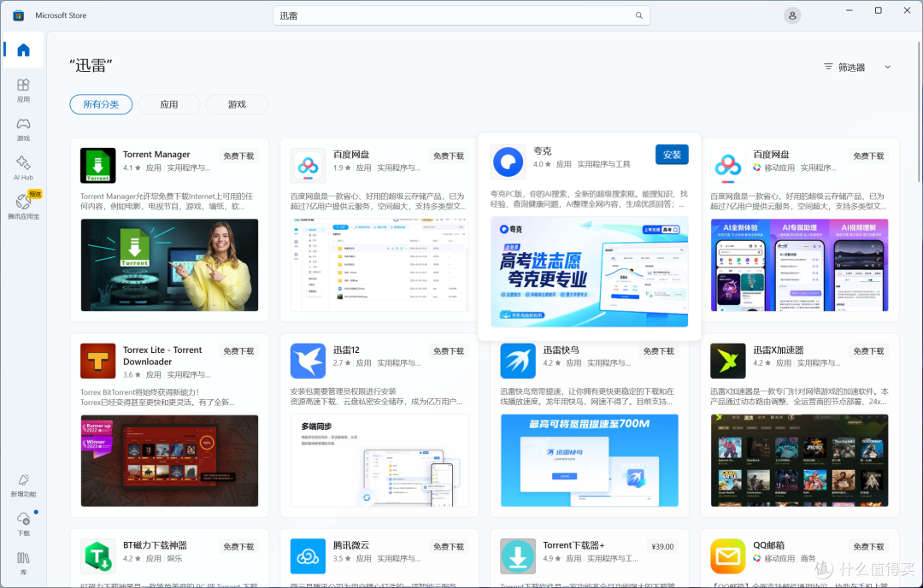Select the 游戏 category tab
This screenshot has height=588, width=923.
pos(237,104)
